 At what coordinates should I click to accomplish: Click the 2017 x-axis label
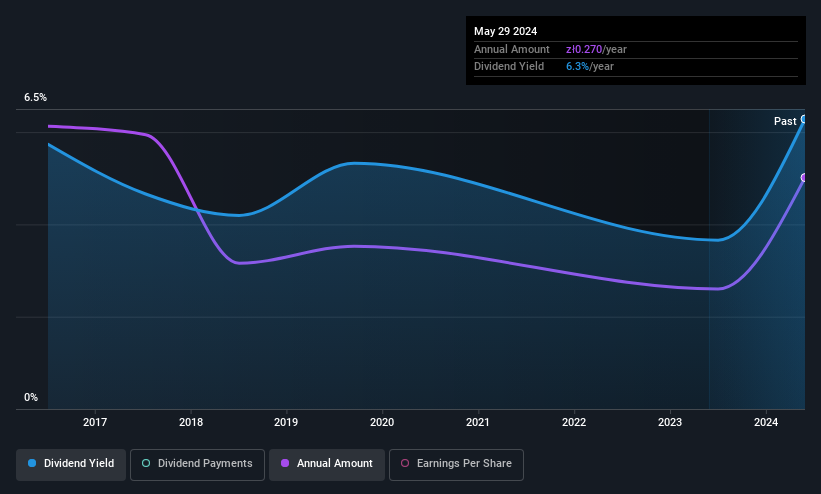click(x=95, y=422)
